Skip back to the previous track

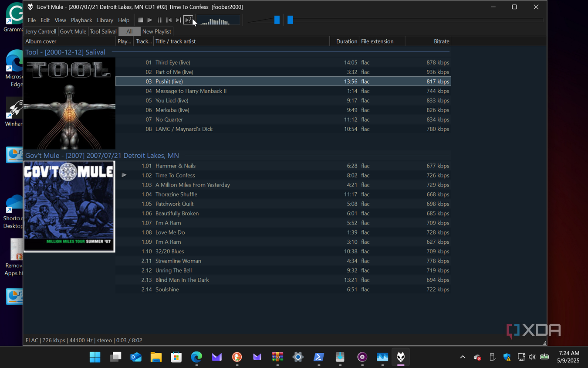click(169, 20)
